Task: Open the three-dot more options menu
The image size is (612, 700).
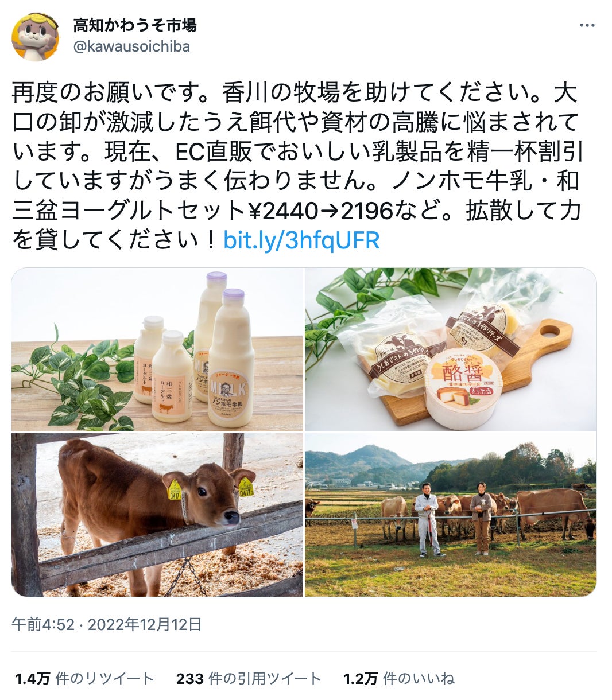Action: 587,25
